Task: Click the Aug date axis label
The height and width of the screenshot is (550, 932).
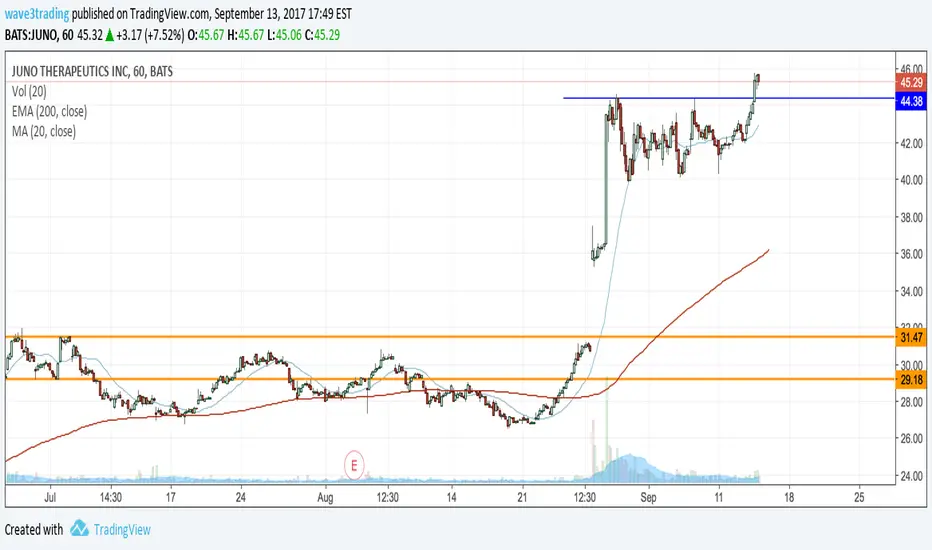Action: pyautogui.click(x=325, y=497)
